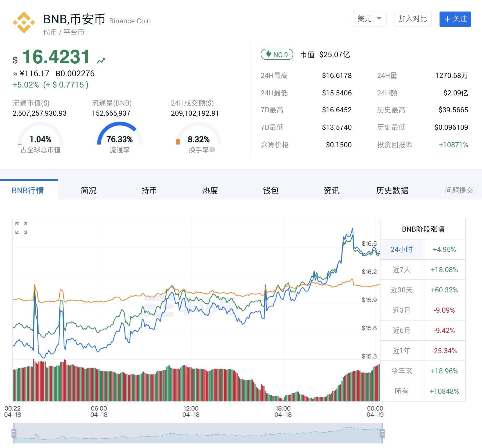Click the 7D最高 value $16.6452
The width and height of the screenshot is (482, 448).
click(337, 110)
